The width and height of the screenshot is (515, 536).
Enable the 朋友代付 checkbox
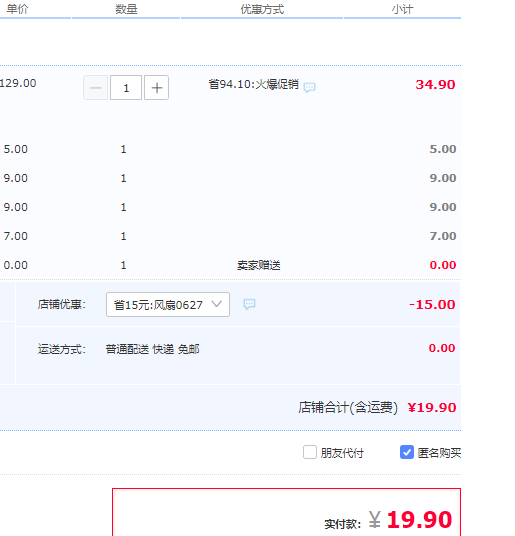pos(310,452)
